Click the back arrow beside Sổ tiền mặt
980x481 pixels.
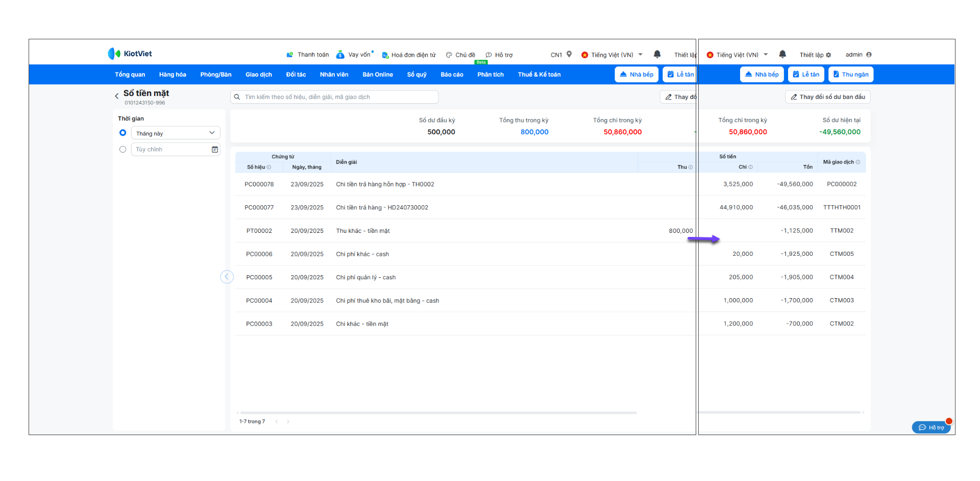tap(116, 95)
